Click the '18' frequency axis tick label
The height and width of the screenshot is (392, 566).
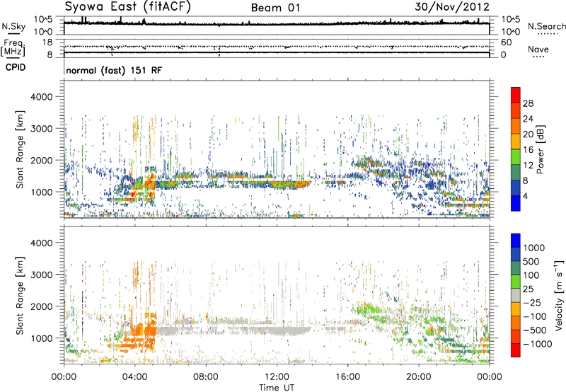point(47,42)
